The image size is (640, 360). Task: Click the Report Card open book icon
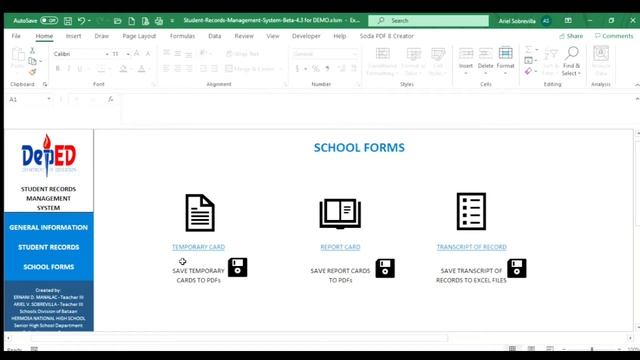(x=340, y=213)
